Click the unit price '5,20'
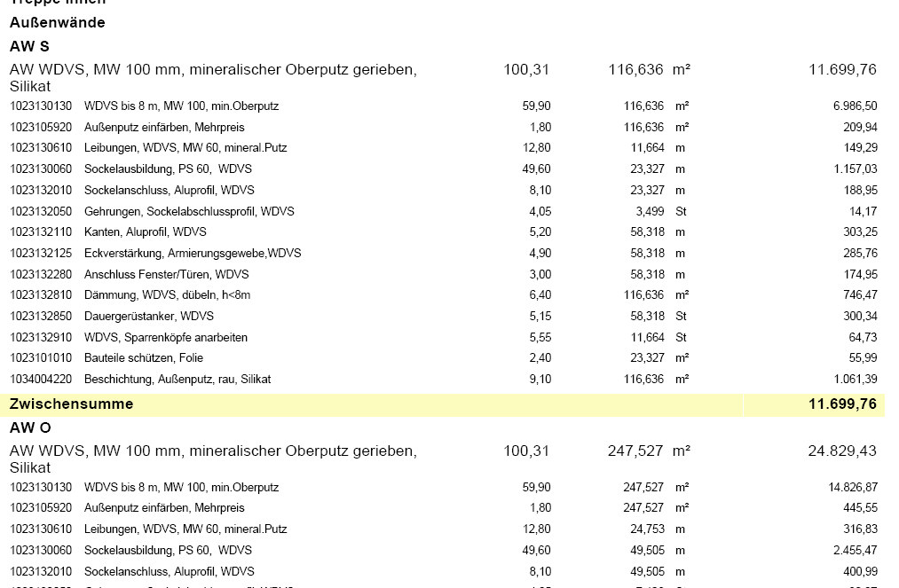 [540, 232]
